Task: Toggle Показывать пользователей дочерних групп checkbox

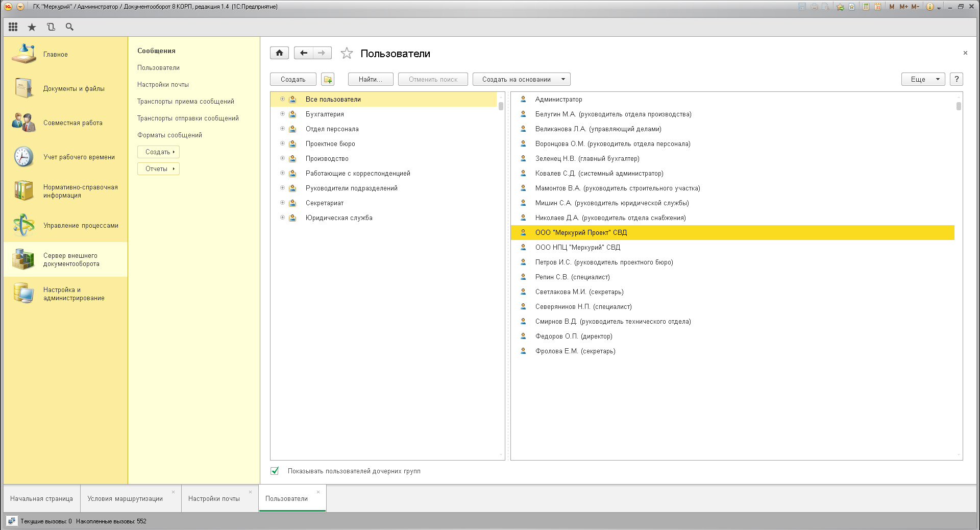Action: 275,471
